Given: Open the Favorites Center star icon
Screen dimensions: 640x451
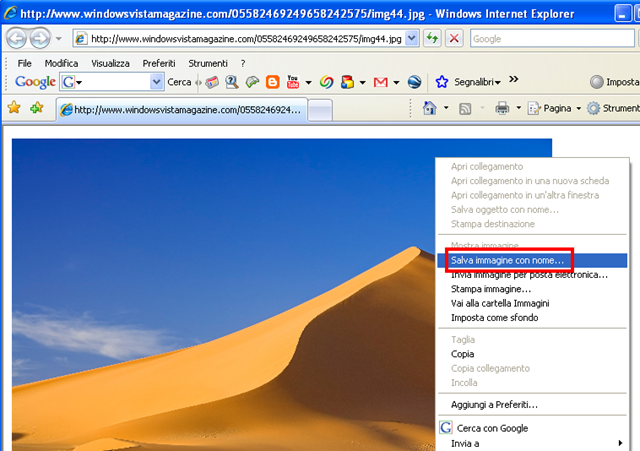Looking at the screenshot, I should click(x=14, y=108).
